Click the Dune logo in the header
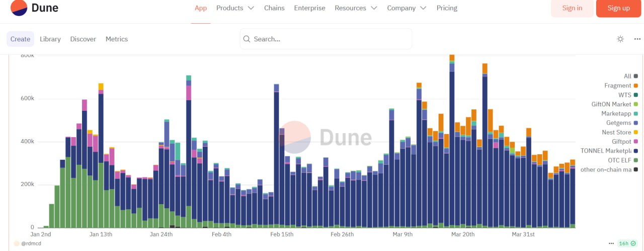644x251 pixels. pos(34,8)
